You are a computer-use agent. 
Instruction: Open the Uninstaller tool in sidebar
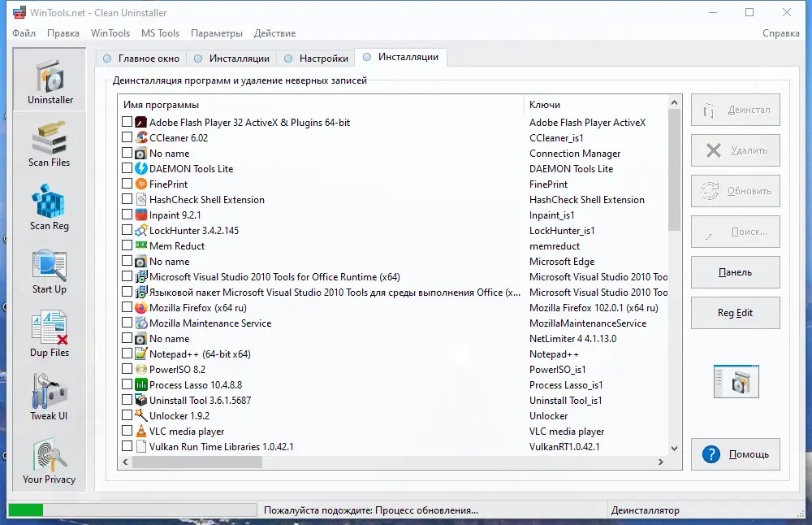(50, 80)
